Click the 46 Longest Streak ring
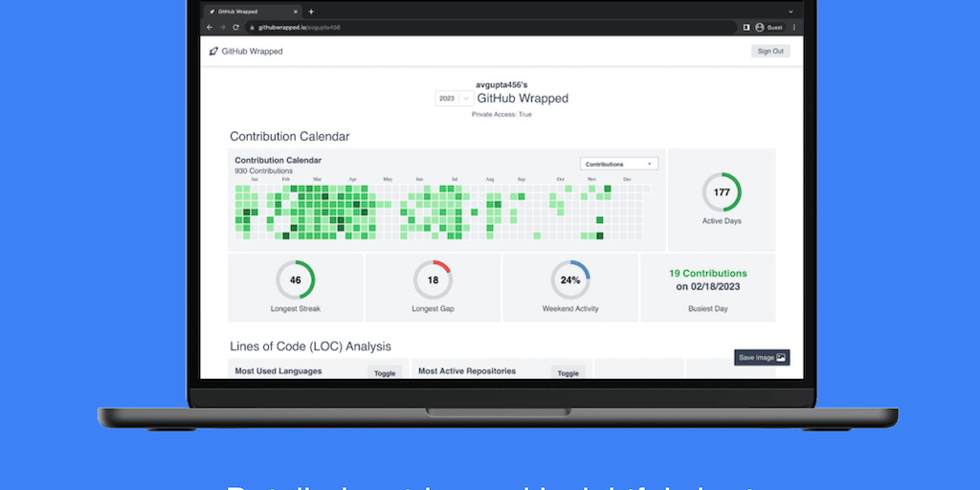Viewport: 980px width, 490px height. [296, 280]
